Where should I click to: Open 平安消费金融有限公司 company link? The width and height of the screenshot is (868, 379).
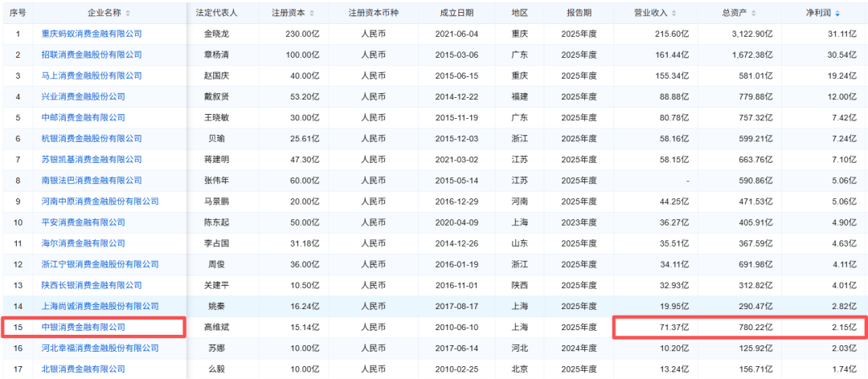point(84,222)
